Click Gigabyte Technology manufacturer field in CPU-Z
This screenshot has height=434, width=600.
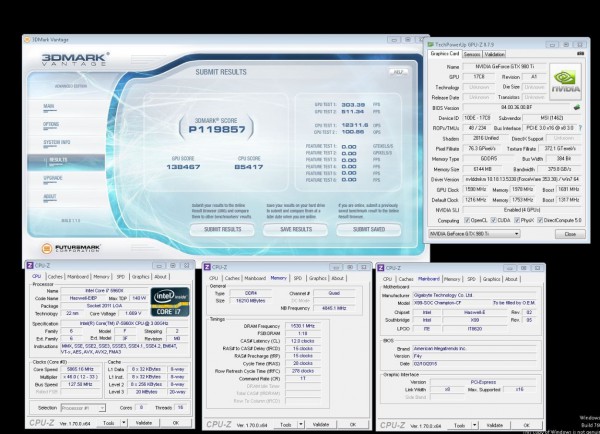click(476, 295)
